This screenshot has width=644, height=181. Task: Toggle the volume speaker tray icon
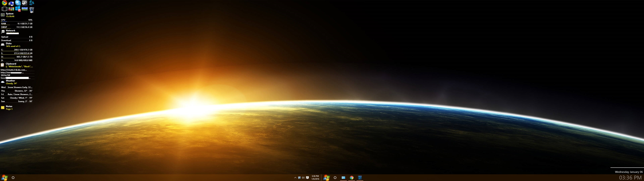click(x=303, y=178)
